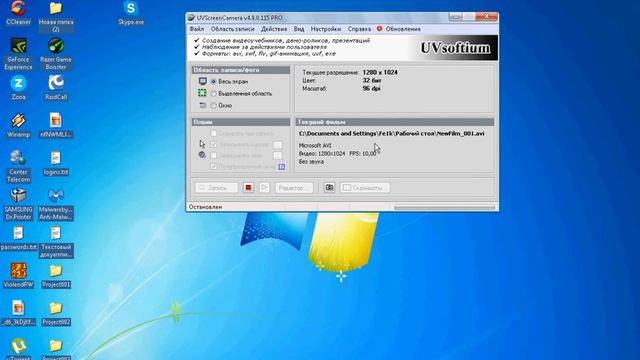Select the Project001 folder icon
Viewport: 640px width, 360px height.
click(56, 276)
